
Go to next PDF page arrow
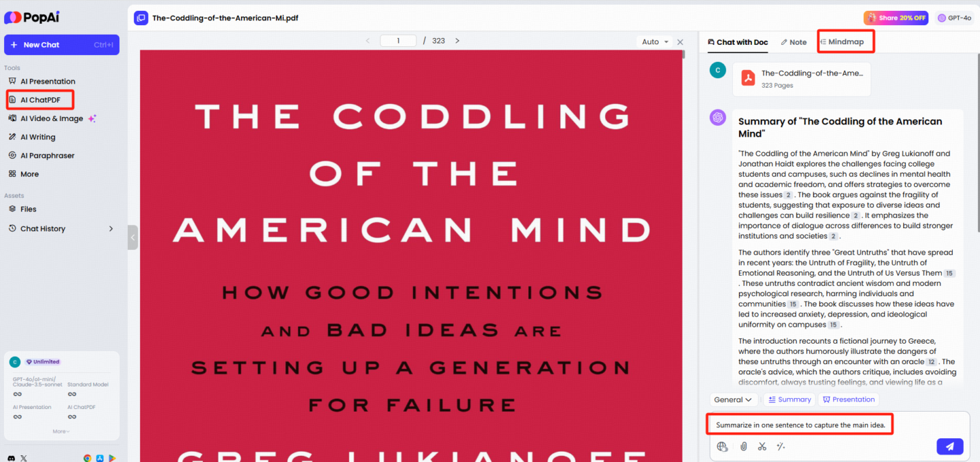pos(457,41)
